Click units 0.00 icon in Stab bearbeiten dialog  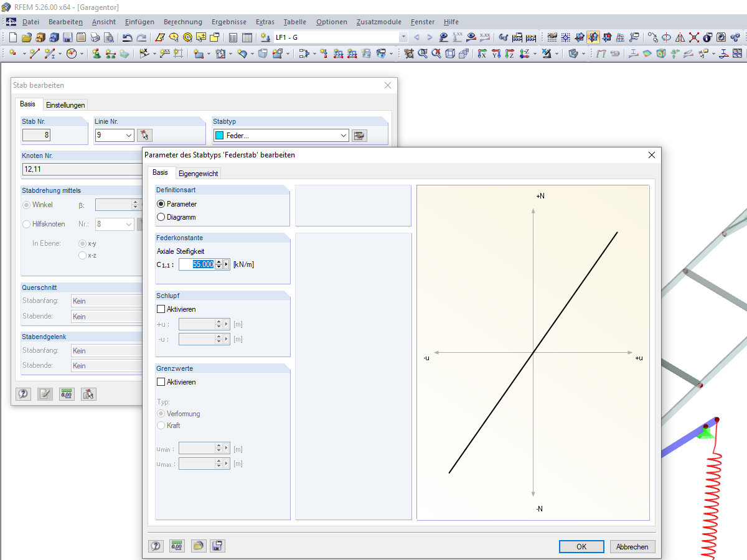coord(67,394)
